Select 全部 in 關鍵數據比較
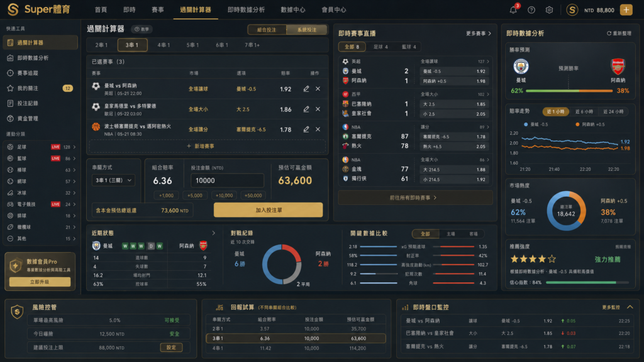 (x=425, y=234)
